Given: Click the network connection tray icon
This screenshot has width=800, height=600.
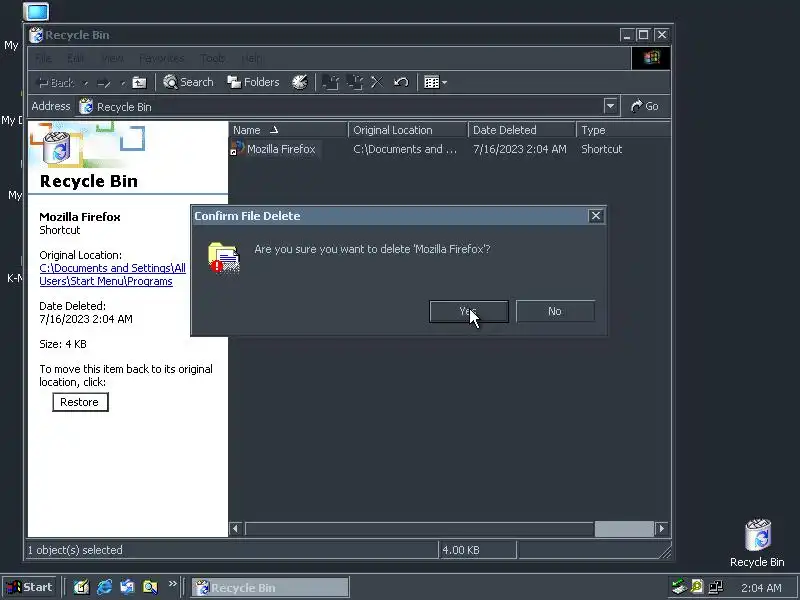Looking at the screenshot, I should coord(716,587).
